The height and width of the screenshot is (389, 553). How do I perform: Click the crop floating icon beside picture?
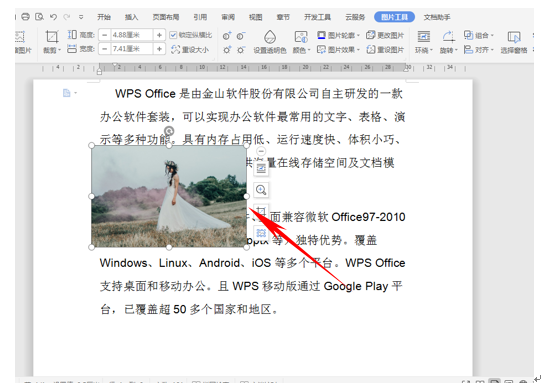(x=261, y=211)
